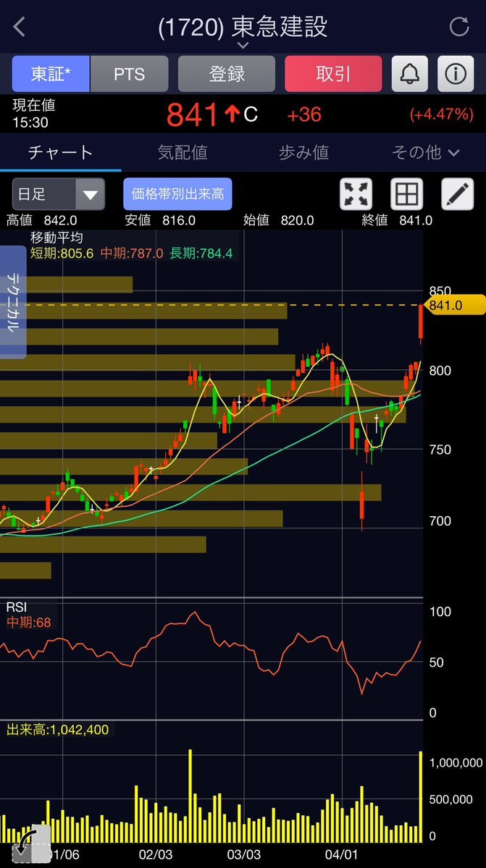Switch to the PTS market
Image resolution: width=486 pixels, height=868 pixels.
click(129, 74)
